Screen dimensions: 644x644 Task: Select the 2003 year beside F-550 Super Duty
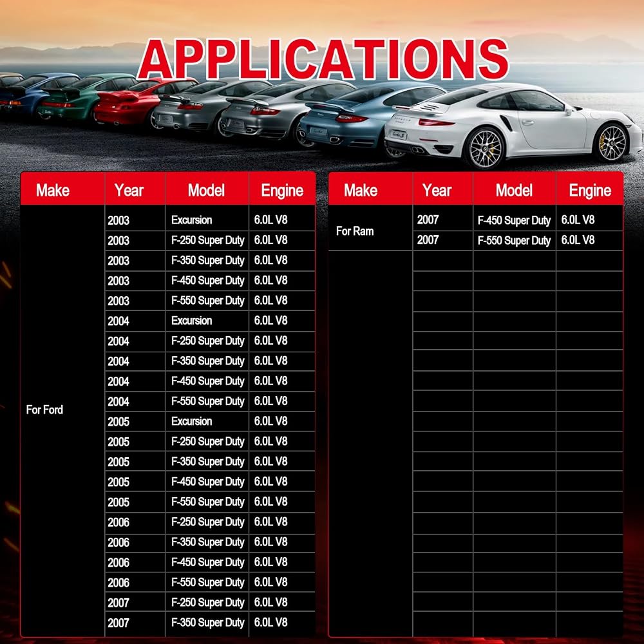click(x=118, y=301)
